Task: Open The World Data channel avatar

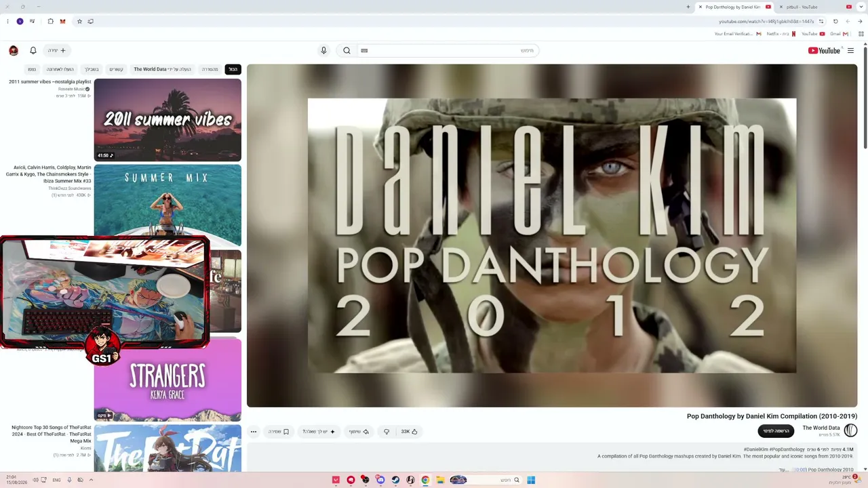Action: (850, 430)
